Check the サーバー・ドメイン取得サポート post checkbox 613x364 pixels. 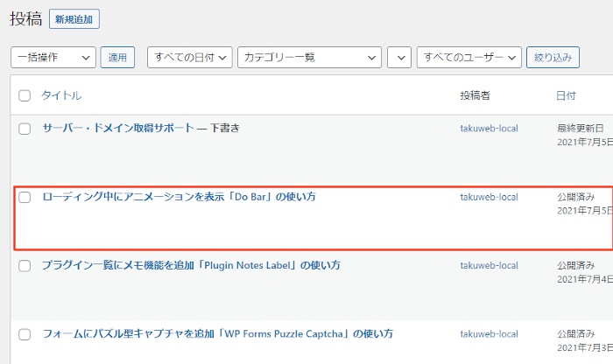[25, 129]
